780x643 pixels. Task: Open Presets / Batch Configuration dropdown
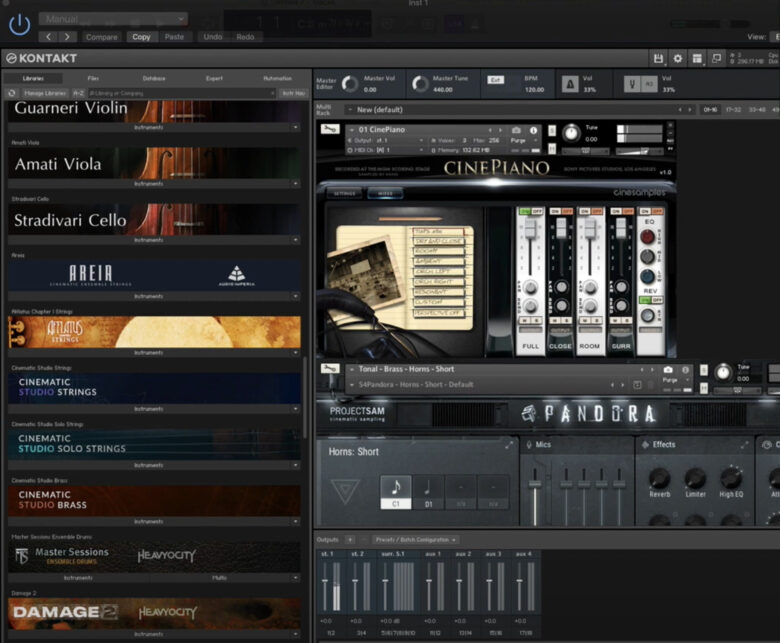click(415, 540)
